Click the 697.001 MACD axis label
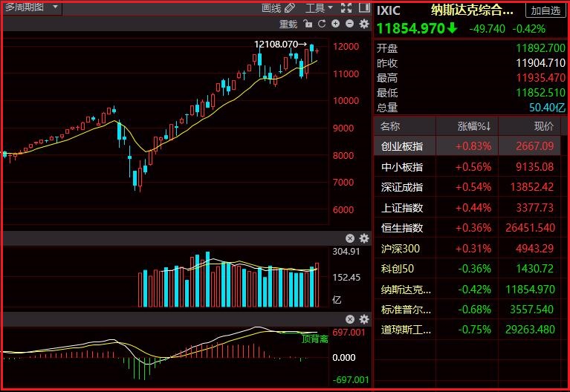Image resolution: width=570 pixels, height=392 pixels. coord(349,333)
